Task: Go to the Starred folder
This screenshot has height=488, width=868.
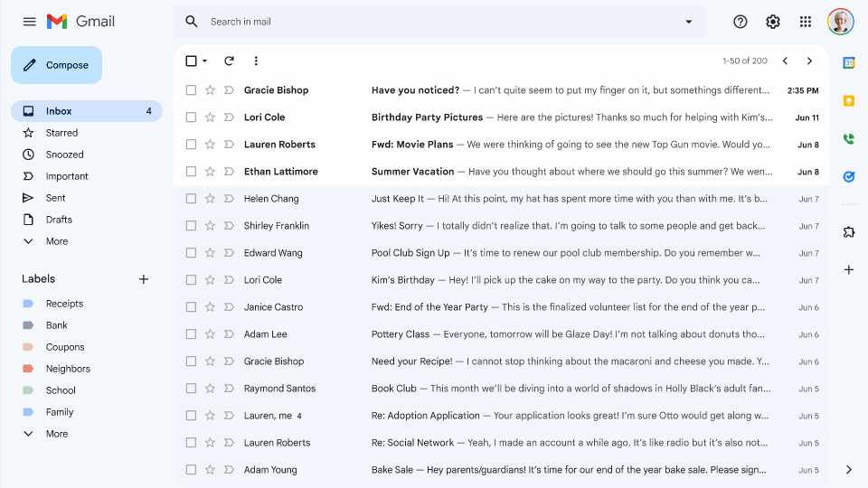Action: click(61, 133)
